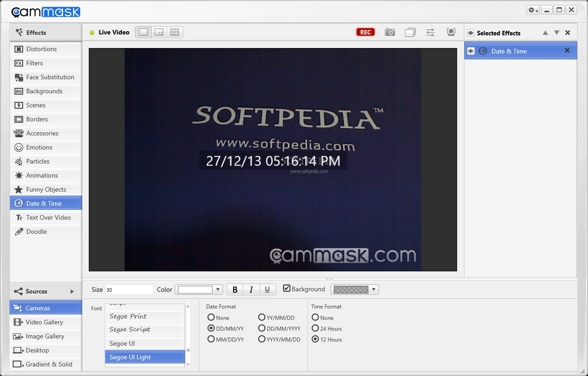Click the Size input field

129,289
